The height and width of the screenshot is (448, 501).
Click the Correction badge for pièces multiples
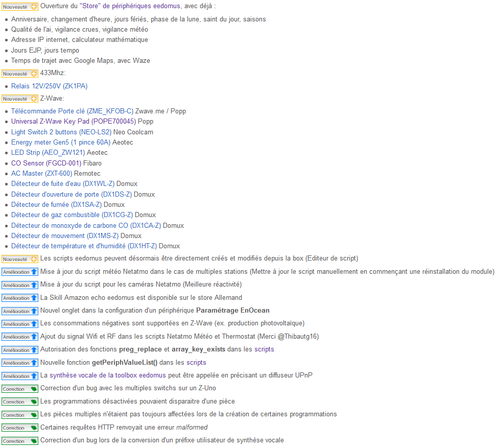tap(20, 415)
